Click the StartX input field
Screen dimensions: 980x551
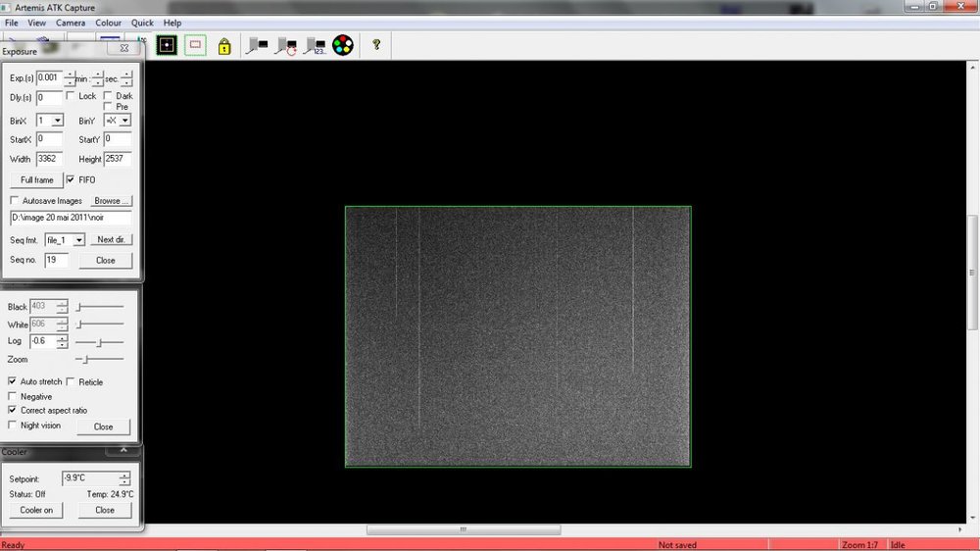(x=49, y=139)
